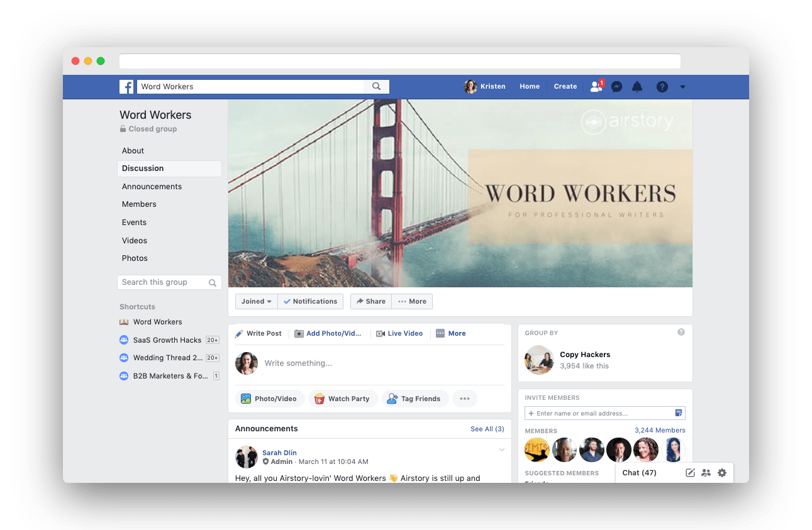Click Kristen's profile picture in header
Viewport: 812px width, 530px height.
(470, 87)
